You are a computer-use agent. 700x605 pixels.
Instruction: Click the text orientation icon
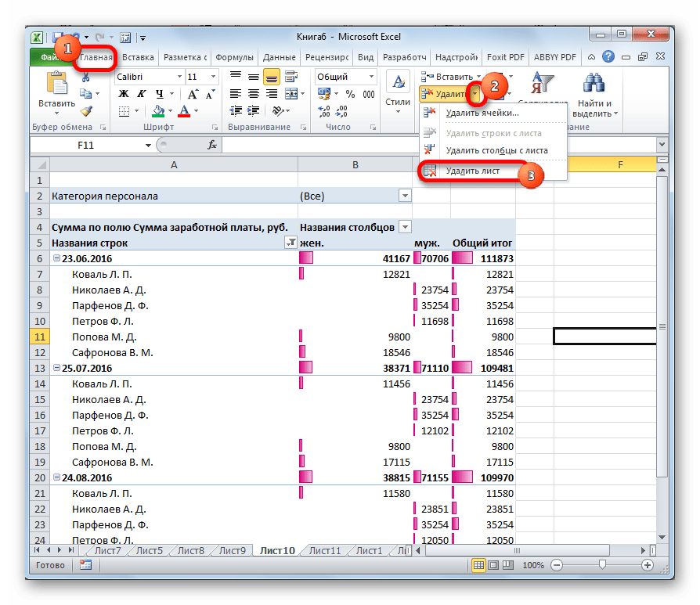(x=278, y=110)
